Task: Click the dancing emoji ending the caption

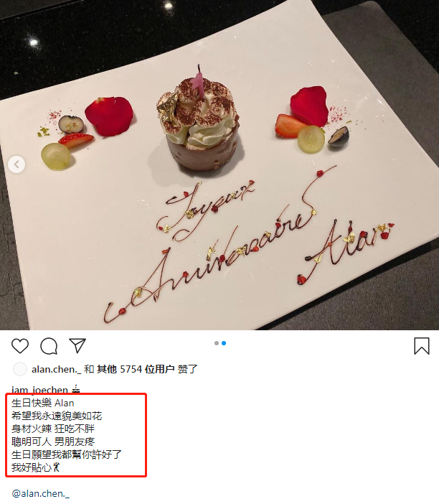Action: (x=57, y=467)
